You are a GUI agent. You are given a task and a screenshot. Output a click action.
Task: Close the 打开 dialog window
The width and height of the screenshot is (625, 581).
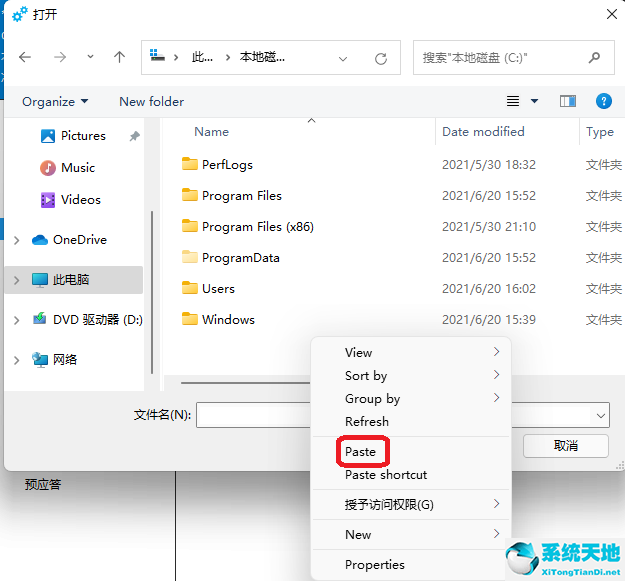point(611,14)
